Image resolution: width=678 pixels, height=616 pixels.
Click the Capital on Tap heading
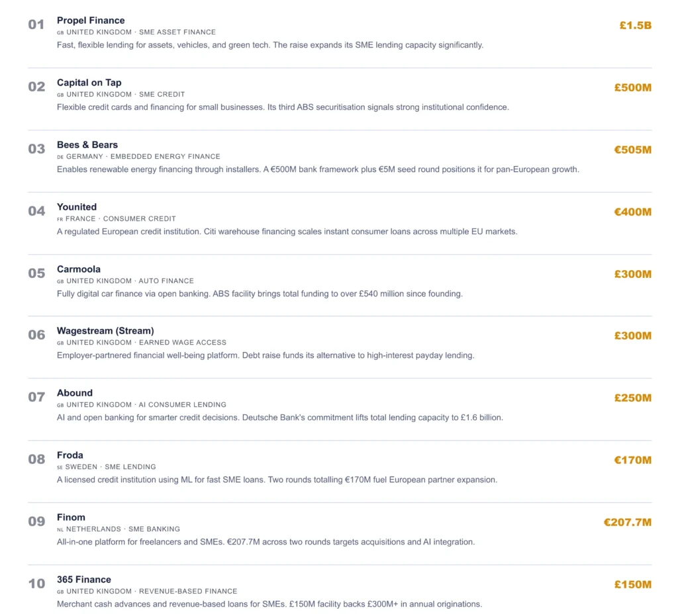coord(89,83)
